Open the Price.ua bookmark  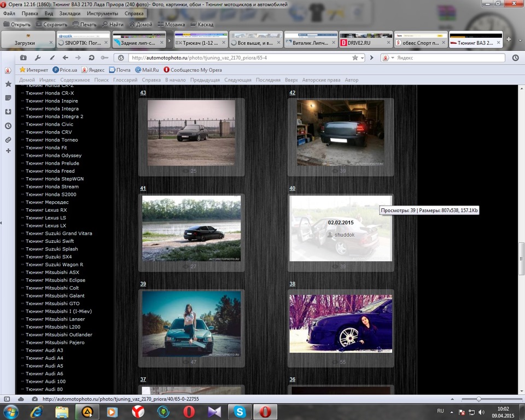(x=65, y=69)
